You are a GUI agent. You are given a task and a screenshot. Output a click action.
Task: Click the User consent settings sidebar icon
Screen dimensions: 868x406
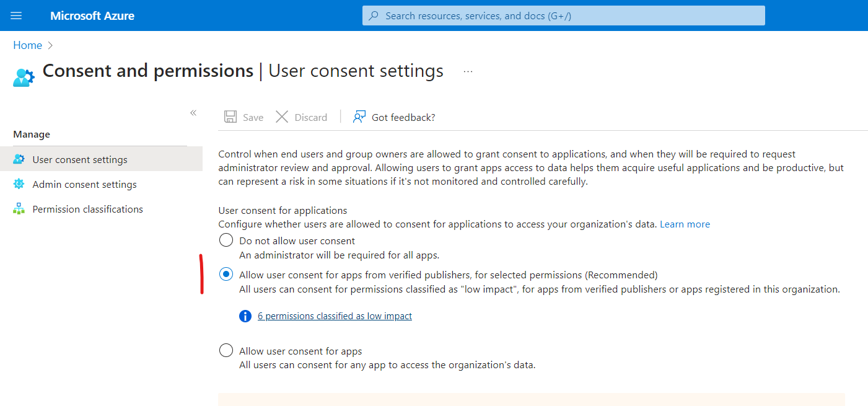[x=19, y=159]
